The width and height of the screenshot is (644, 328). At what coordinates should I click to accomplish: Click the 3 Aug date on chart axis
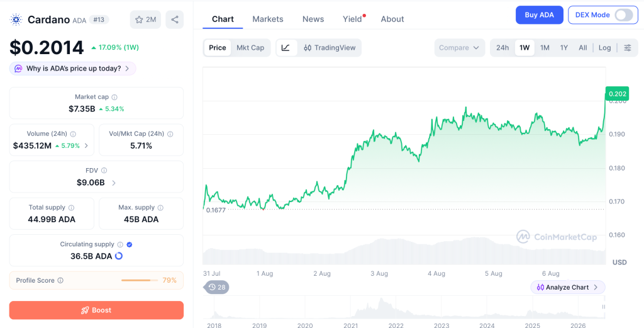coord(379,273)
